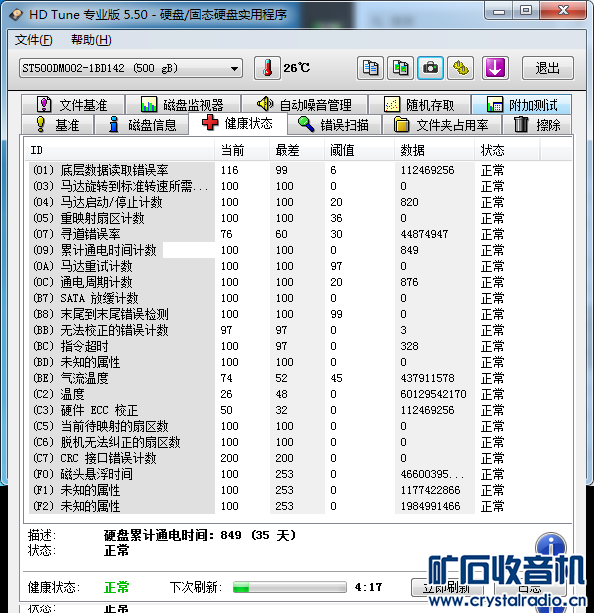Select the 随机存取 tab
Viewport: 594px width, 613px height.
[x=419, y=104]
